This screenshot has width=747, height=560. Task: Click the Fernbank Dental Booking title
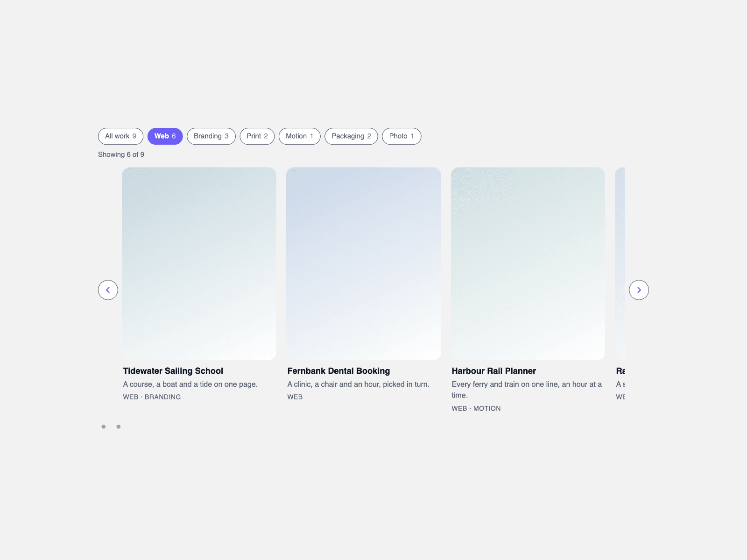point(338,371)
